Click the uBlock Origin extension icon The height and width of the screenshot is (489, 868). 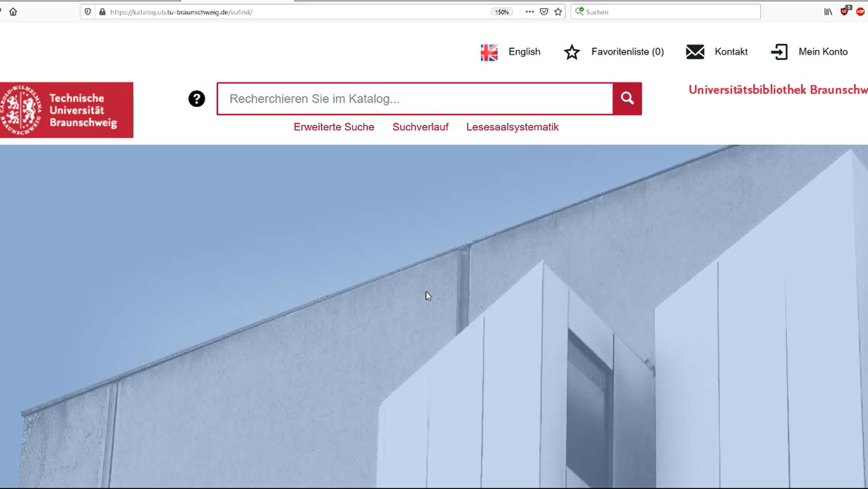coord(845,12)
